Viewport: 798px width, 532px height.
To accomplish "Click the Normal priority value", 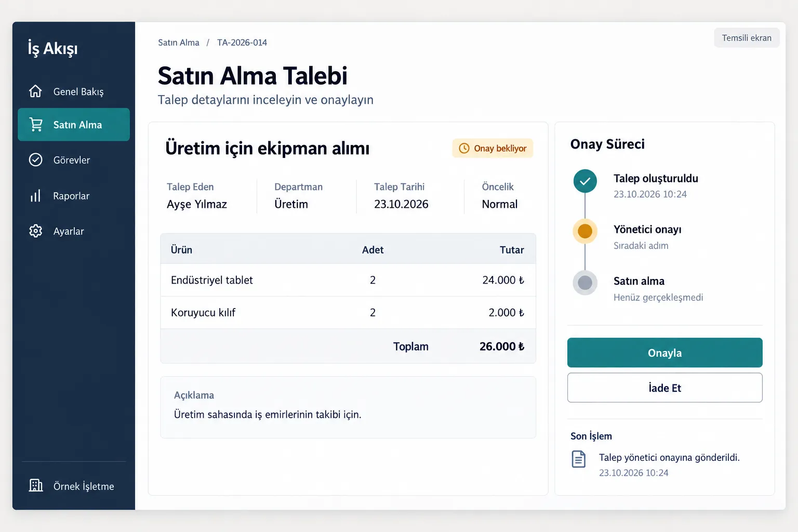I will click(500, 204).
